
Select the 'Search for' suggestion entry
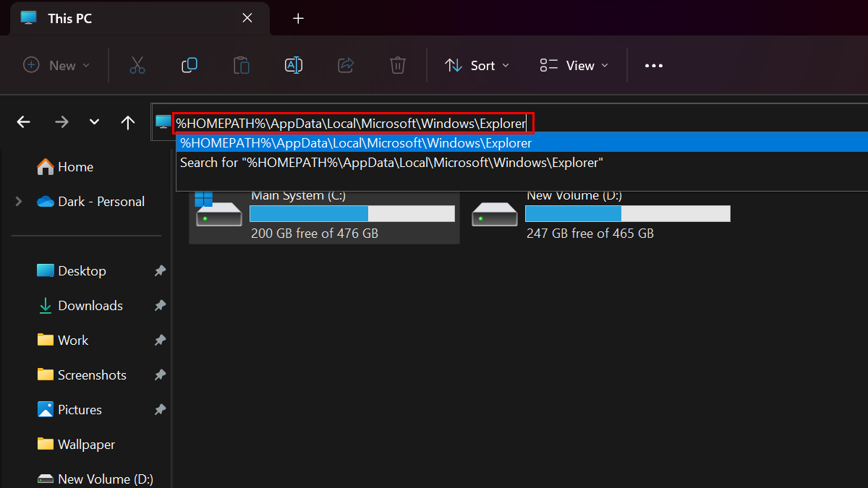coord(391,163)
